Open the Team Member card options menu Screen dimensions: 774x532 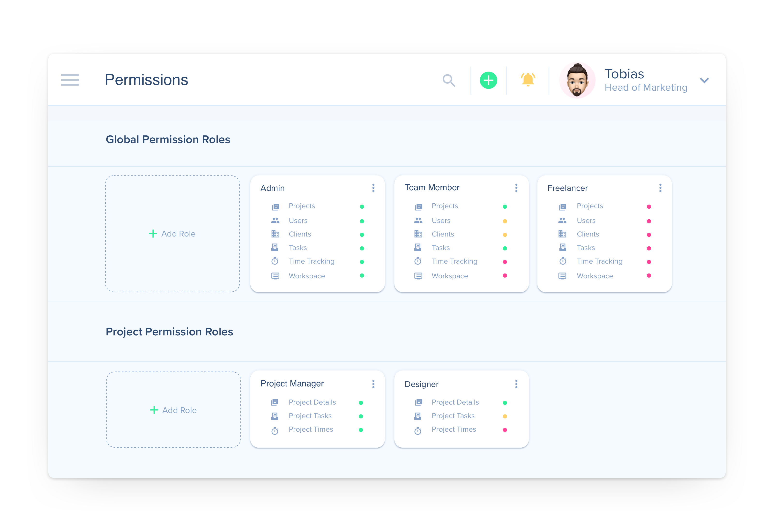(x=516, y=188)
